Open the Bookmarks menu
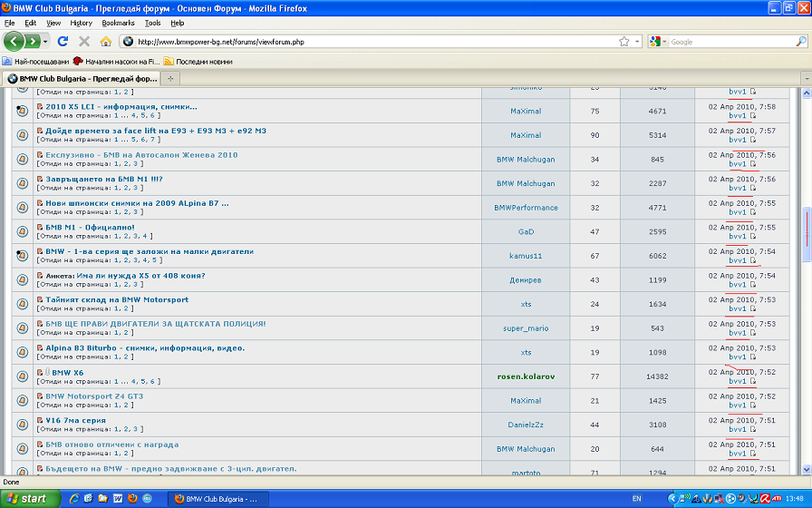The image size is (812, 508). pyautogui.click(x=118, y=23)
